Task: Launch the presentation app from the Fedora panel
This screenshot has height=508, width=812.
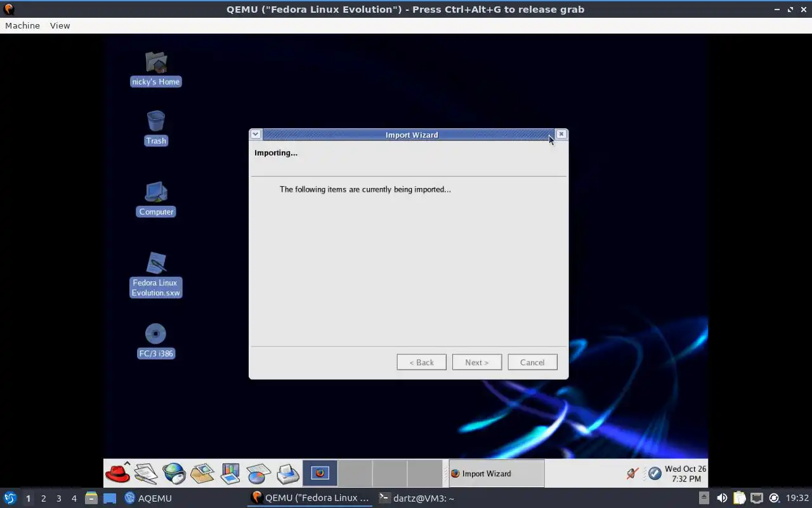Action: tap(230, 473)
